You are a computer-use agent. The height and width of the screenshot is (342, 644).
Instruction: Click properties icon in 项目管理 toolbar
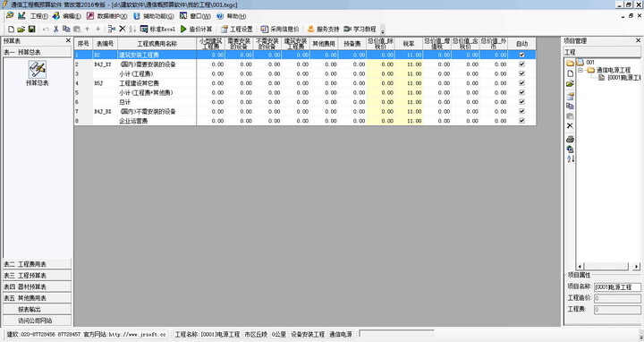(x=570, y=96)
